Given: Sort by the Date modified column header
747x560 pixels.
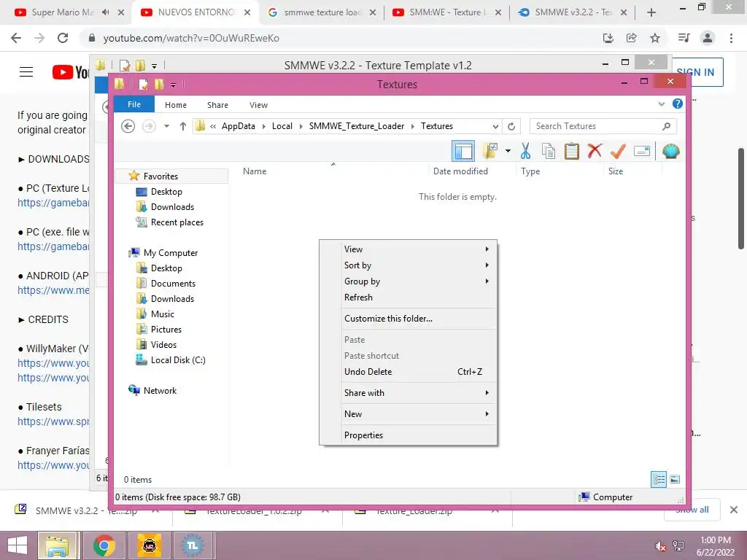Looking at the screenshot, I should (460, 171).
